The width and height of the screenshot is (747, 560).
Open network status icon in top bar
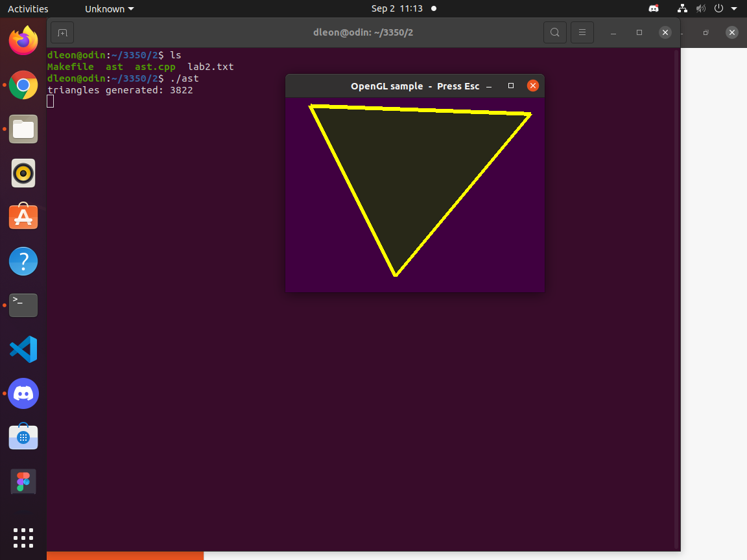pyautogui.click(x=682, y=8)
